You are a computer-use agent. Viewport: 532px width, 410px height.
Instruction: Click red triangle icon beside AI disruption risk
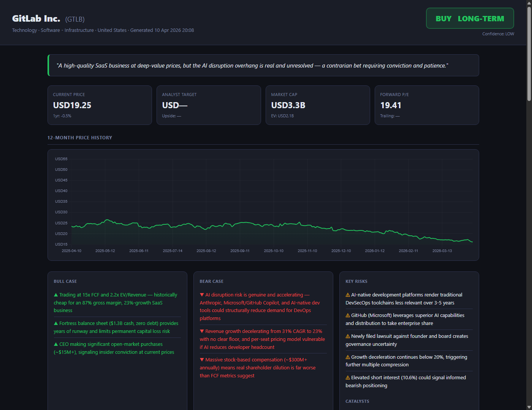pyautogui.click(x=202, y=295)
